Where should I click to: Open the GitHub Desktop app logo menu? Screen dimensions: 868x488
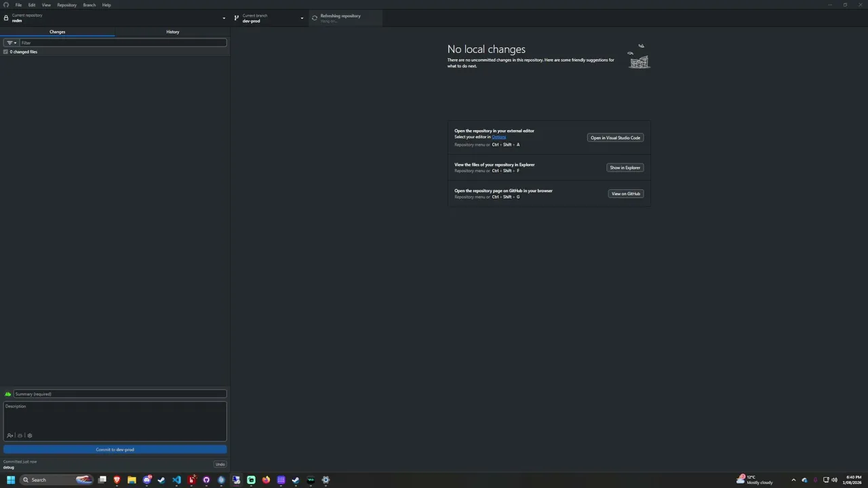click(6, 5)
